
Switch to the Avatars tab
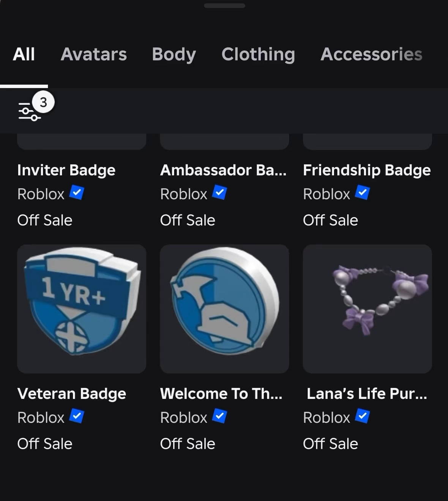coord(94,54)
